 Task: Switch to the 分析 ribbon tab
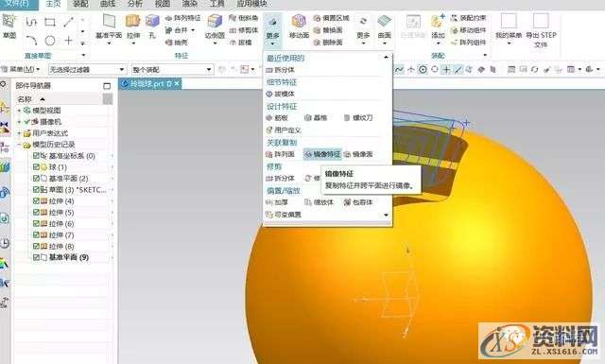tap(135, 4)
